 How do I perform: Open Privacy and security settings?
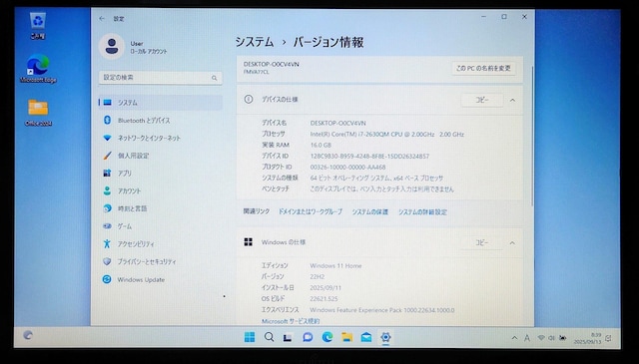point(160,262)
